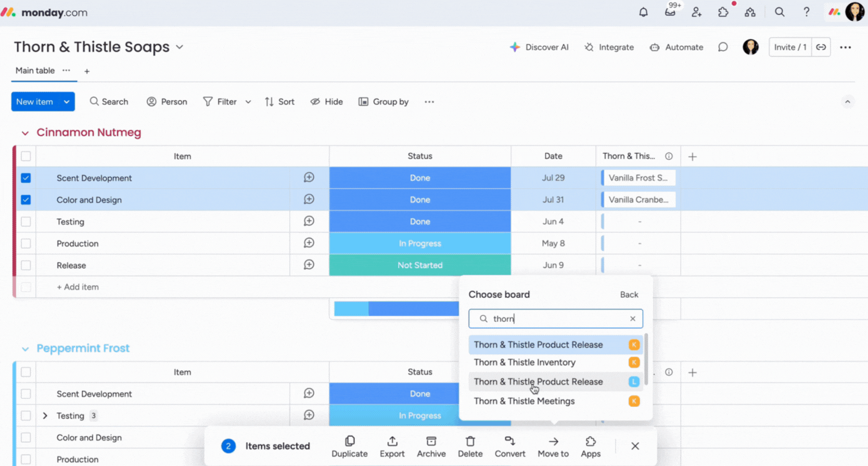This screenshot has width=868, height=466.
Task: Uncheck the Color and Design row in Cinnamon Nutmeg
Action: (x=25, y=200)
